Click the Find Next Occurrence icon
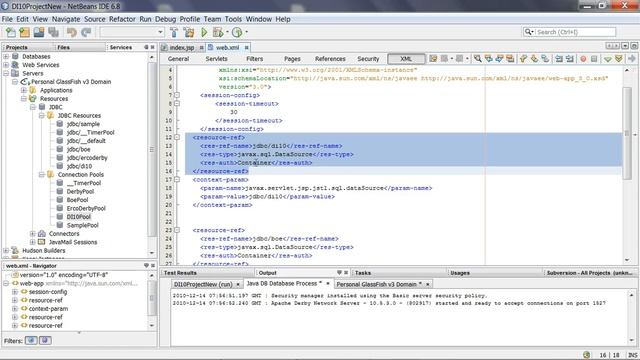The height and width of the screenshot is (360, 640). point(499,59)
